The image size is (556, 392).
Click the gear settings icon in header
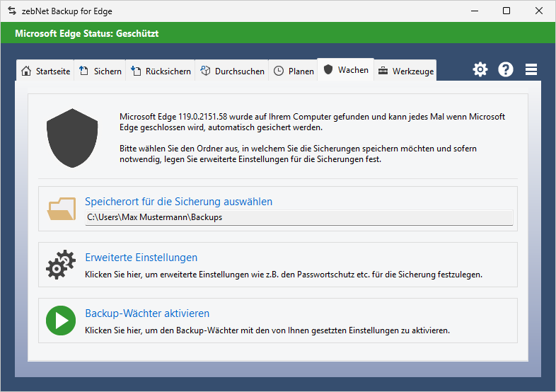480,69
